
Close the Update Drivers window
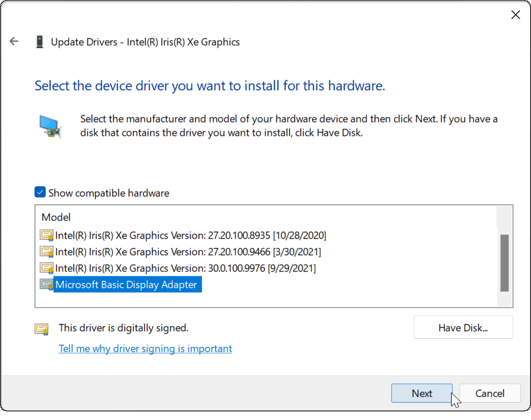[x=515, y=15]
